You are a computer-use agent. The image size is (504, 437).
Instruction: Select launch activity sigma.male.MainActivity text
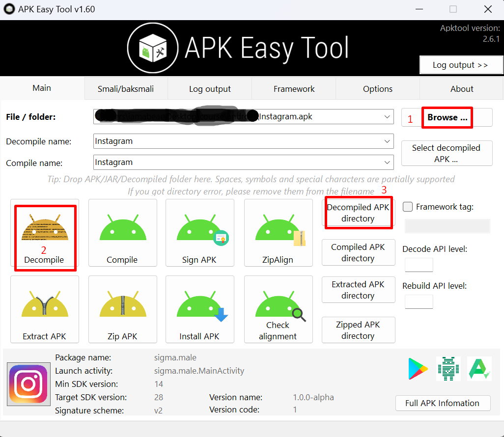(x=199, y=371)
